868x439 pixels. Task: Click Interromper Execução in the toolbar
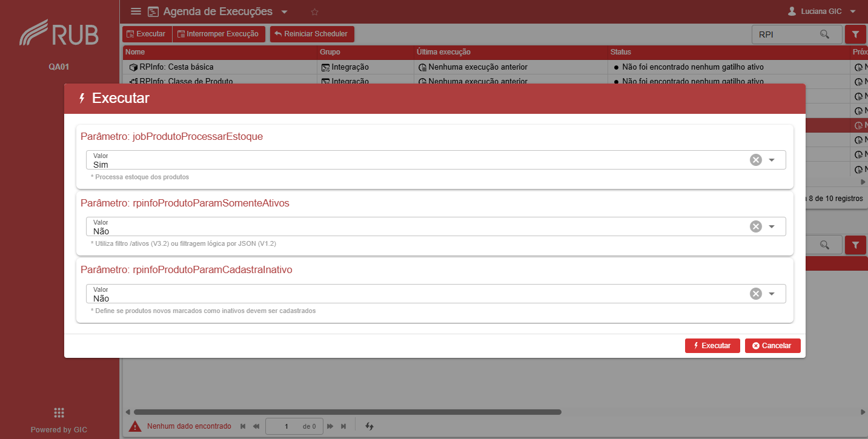(219, 34)
